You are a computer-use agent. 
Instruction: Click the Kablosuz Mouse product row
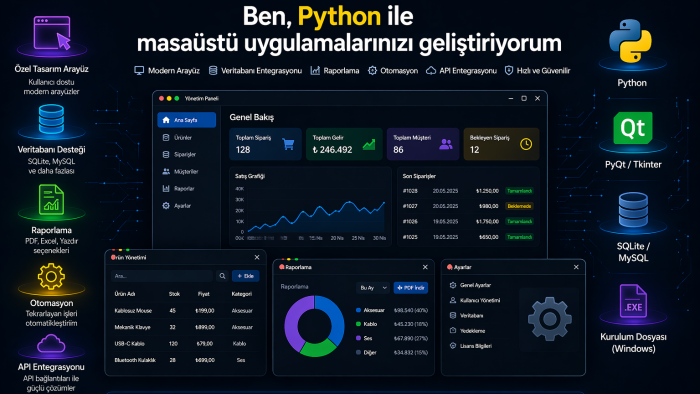(x=185, y=311)
